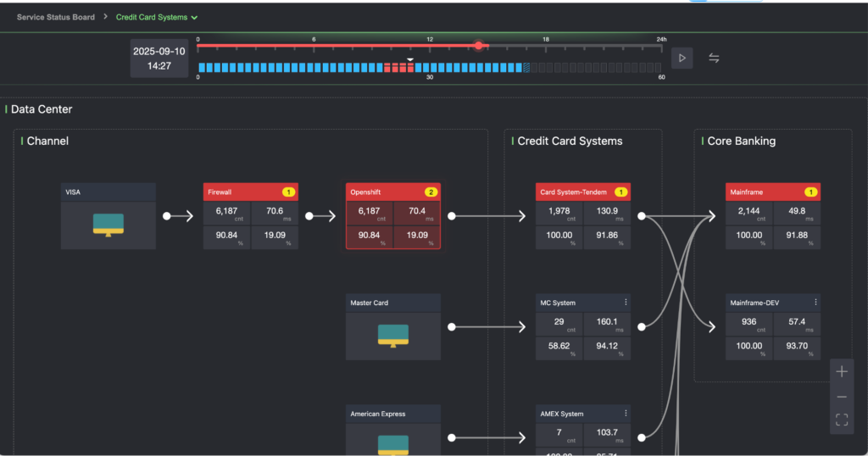Screen dimensions: 868x456
Task: Click the play button beside the timeline
Action: [682, 58]
